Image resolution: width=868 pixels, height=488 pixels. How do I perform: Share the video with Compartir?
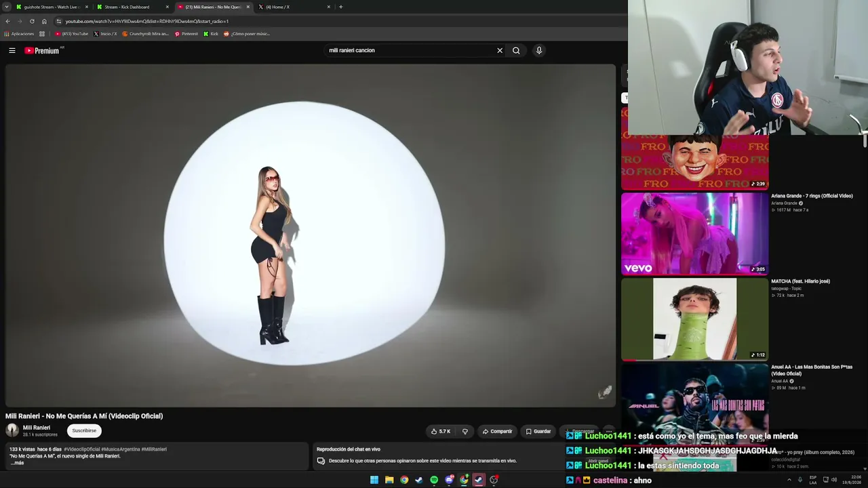(x=497, y=431)
